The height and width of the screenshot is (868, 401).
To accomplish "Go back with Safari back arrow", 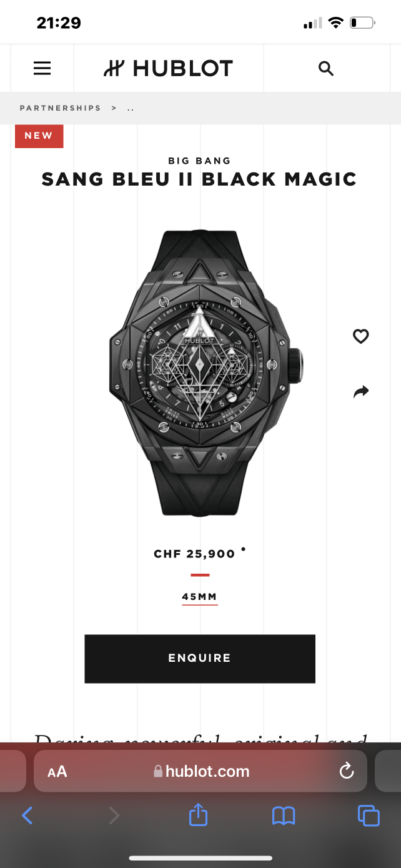I will (27, 815).
